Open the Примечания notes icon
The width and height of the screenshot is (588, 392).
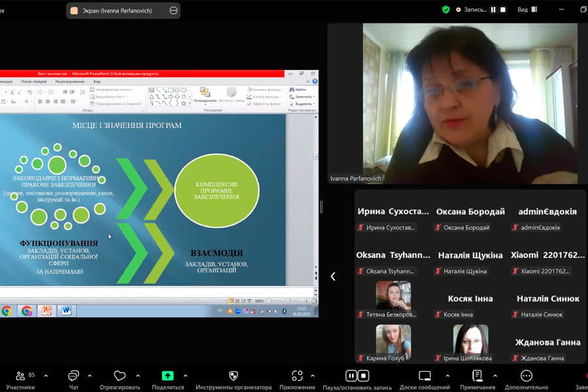(x=478, y=376)
